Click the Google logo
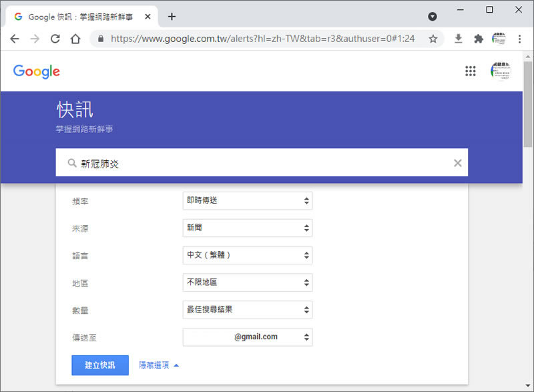Screen dimensions: 534x392 coord(37,71)
